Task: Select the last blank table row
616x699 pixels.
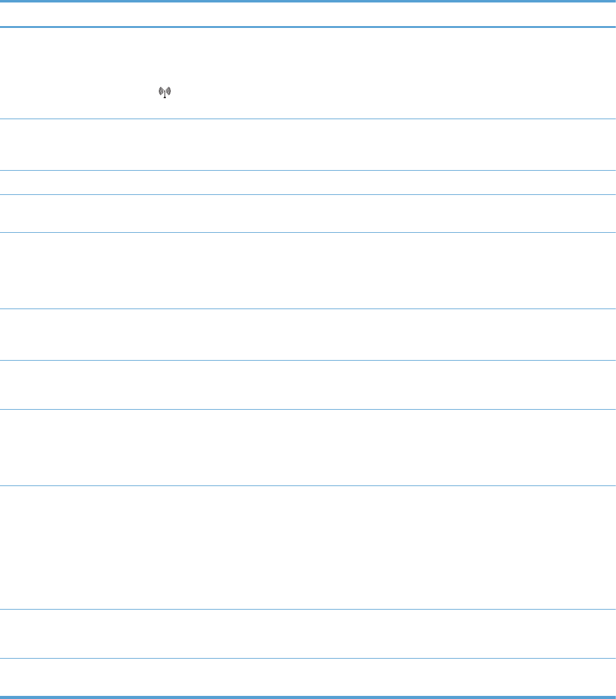Action: pos(308,677)
